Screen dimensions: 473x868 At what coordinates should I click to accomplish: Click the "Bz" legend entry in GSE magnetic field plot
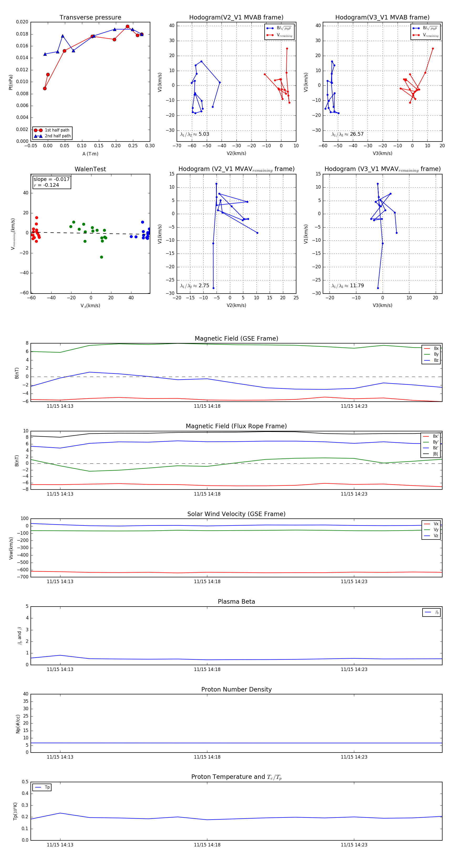(431, 361)
